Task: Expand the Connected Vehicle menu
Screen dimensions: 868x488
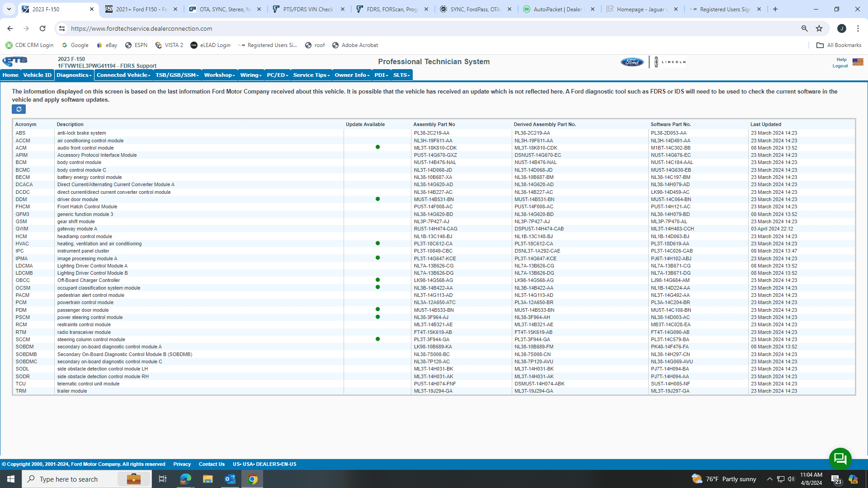Action: point(123,75)
